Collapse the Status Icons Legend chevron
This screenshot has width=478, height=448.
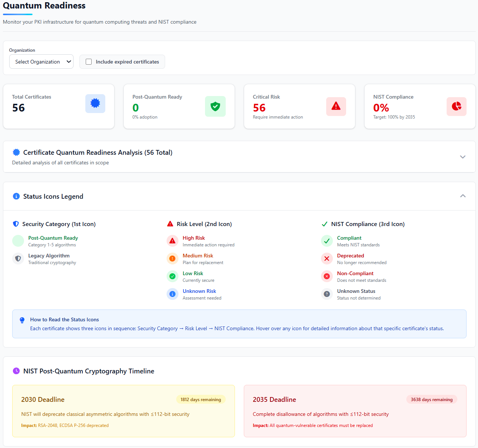(462, 196)
